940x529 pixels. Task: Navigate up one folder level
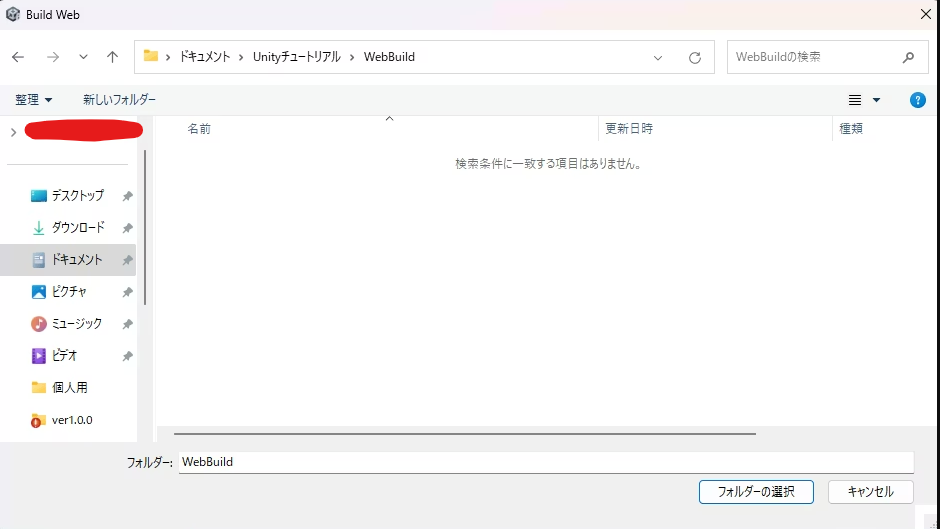point(112,57)
